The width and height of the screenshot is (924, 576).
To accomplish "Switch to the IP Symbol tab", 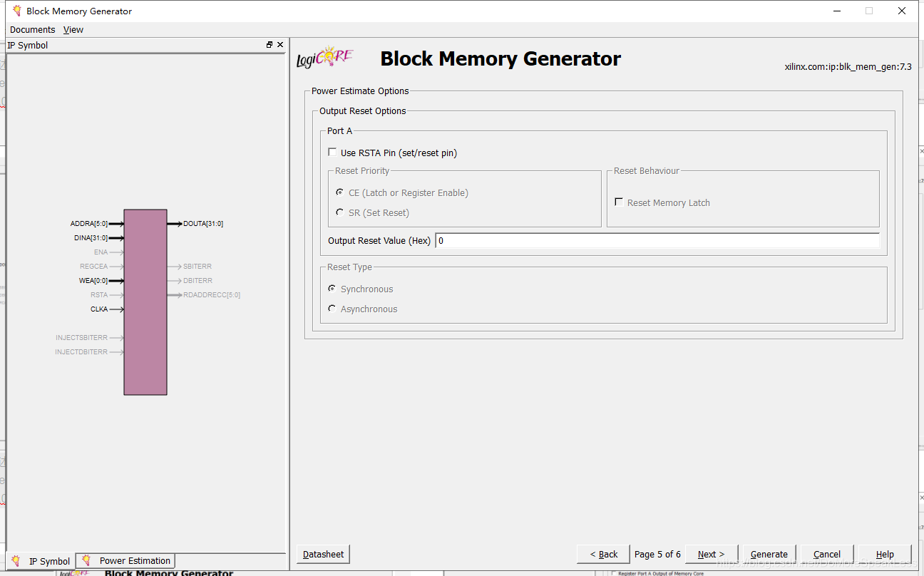I will [x=41, y=561].
